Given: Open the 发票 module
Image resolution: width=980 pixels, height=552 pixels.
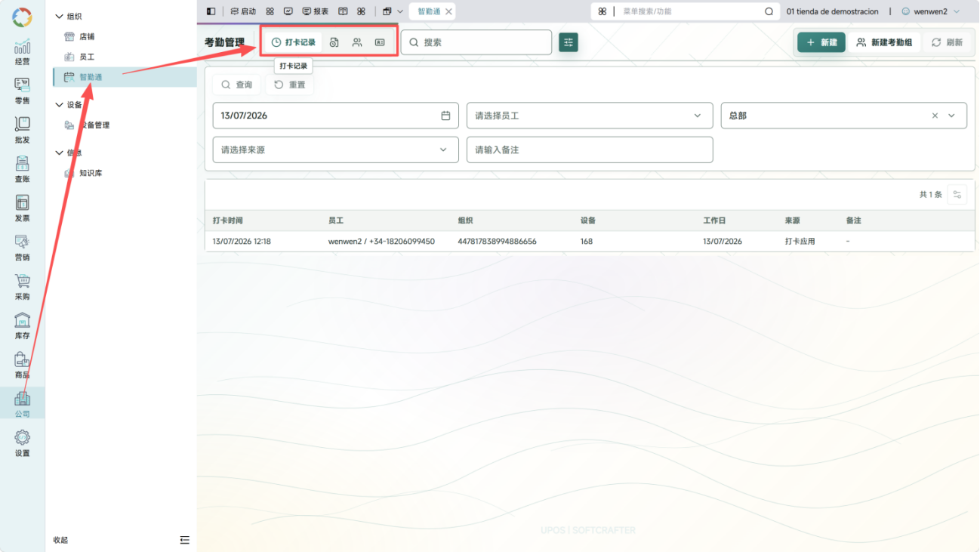Looking at the screenshot, I should tap(22, 208).
